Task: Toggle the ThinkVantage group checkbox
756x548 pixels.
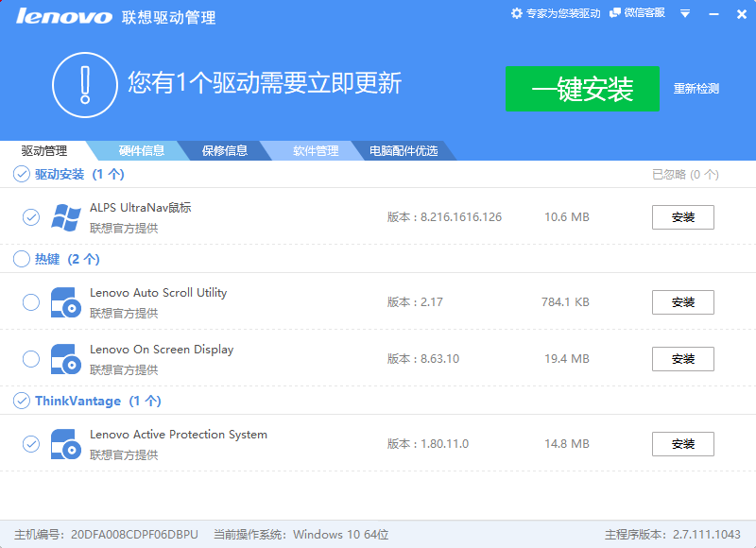Action: [x=21, y=401]
